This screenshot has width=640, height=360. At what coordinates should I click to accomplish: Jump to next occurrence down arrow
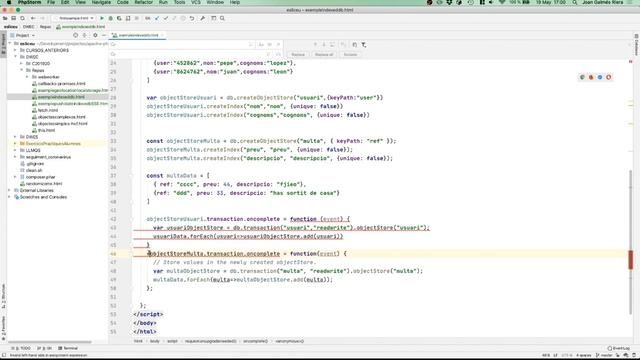(x=324, y=44)
